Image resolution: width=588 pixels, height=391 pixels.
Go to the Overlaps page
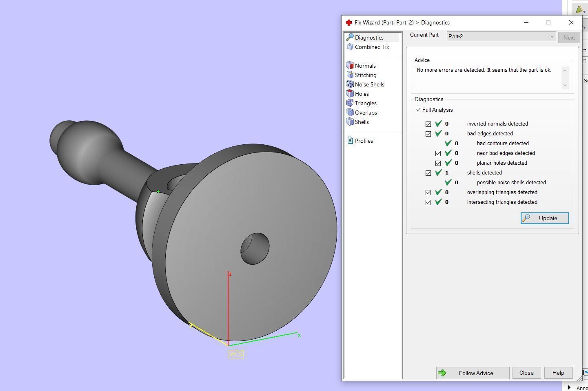coord(366,113)
